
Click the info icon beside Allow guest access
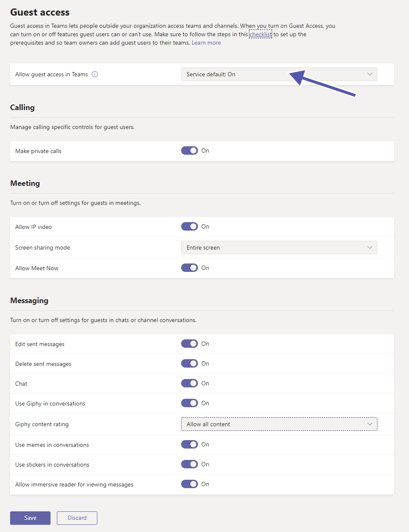pos(95,74)
